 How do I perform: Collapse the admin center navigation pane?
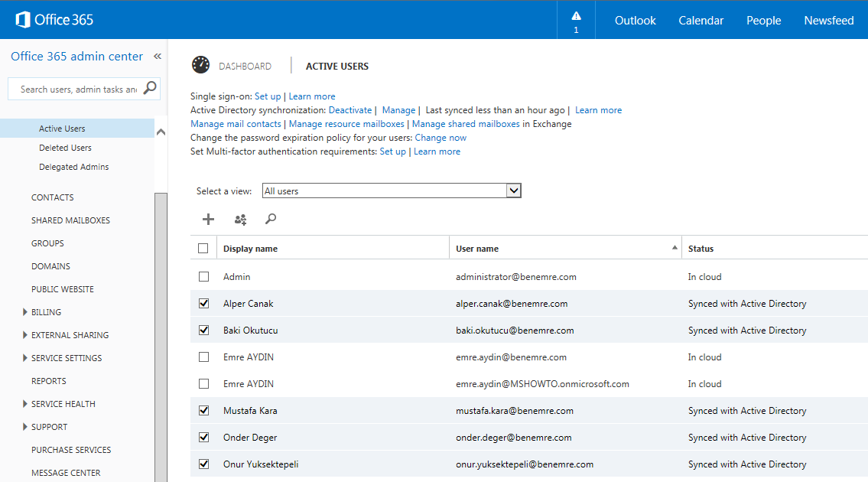pos(158,56)
